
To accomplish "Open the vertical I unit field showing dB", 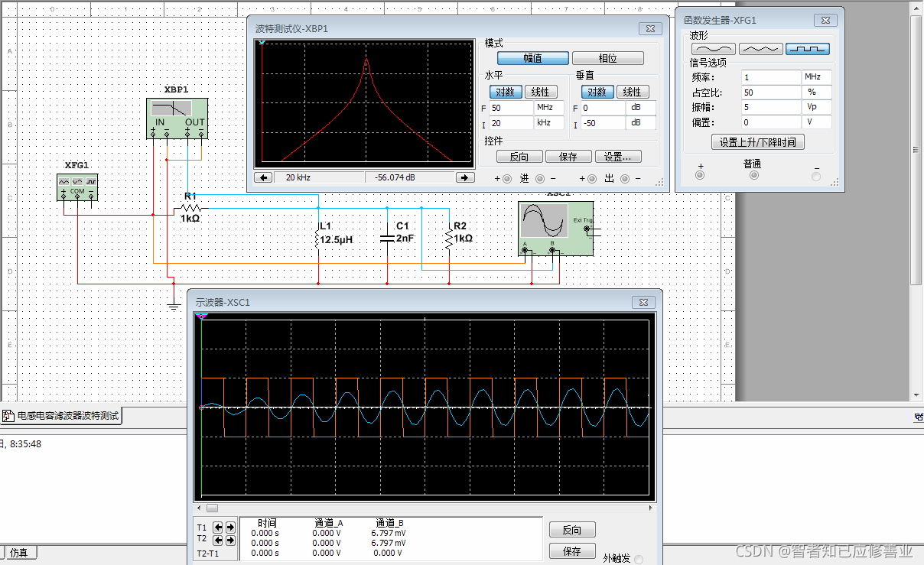I will pyautogui.click(x=641, y=123).
